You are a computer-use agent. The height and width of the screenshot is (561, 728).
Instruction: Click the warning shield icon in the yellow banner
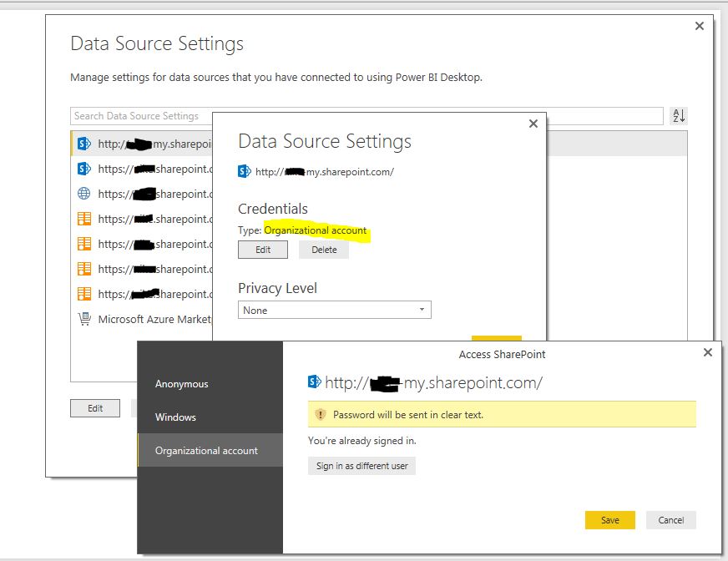click(321, 414)
